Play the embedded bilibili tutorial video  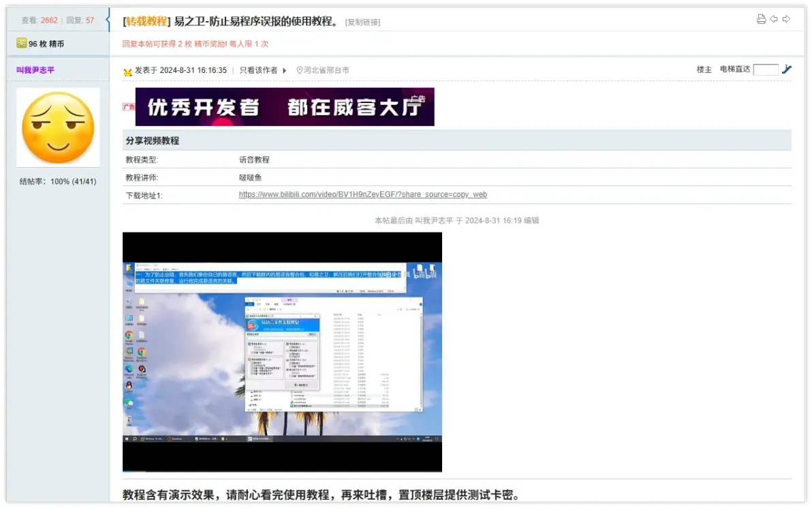point(282,352)
